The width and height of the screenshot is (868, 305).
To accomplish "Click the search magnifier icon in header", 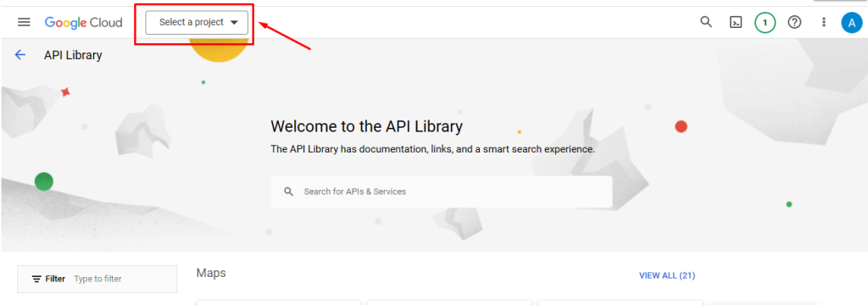I will 706,22.
